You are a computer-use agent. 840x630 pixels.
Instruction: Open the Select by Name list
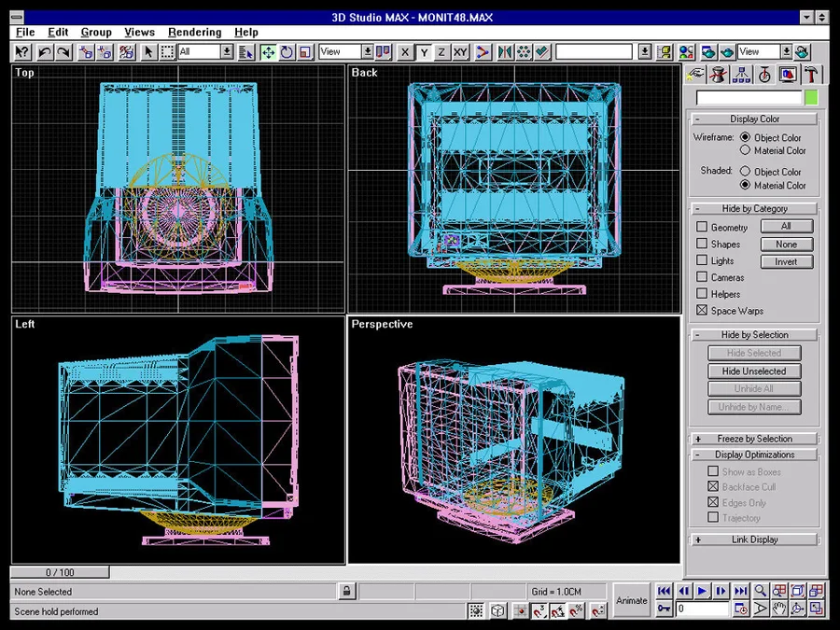pos(245,52)
